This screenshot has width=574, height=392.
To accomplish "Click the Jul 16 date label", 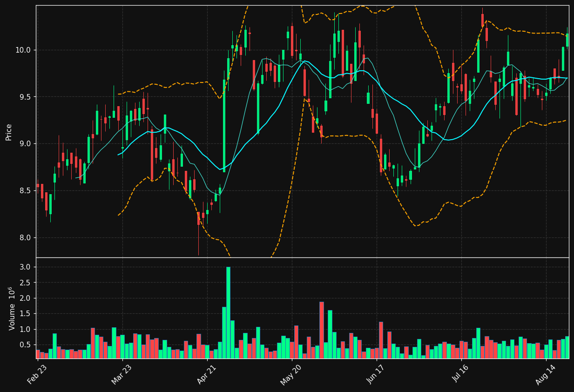I will pyautogui.click(x=461, y=374).
